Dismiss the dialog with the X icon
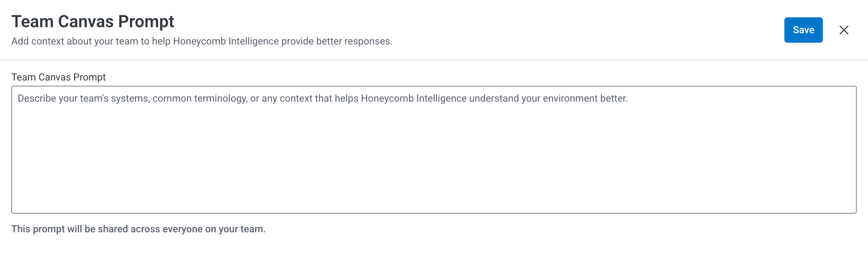Viewport: 868px width, 257px height. (x=844, y=30)
